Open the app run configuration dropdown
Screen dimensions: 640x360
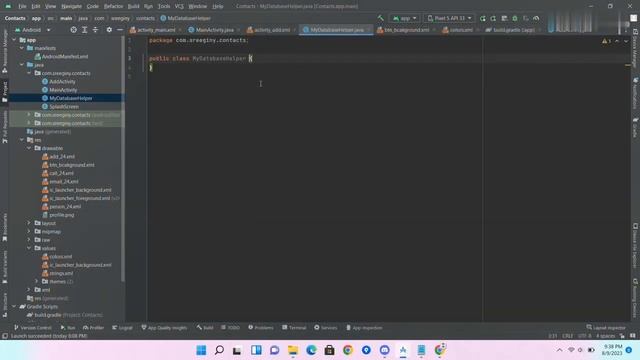click(x=404, y=18)
